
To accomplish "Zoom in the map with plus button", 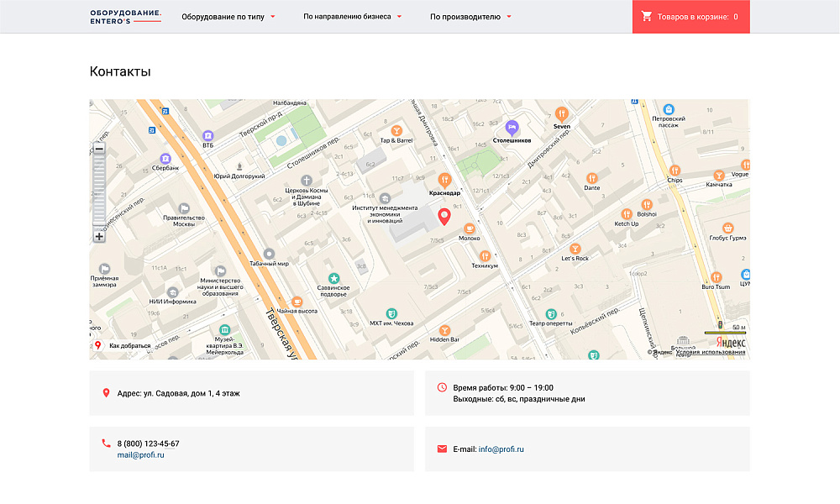I will click(99, 236).
